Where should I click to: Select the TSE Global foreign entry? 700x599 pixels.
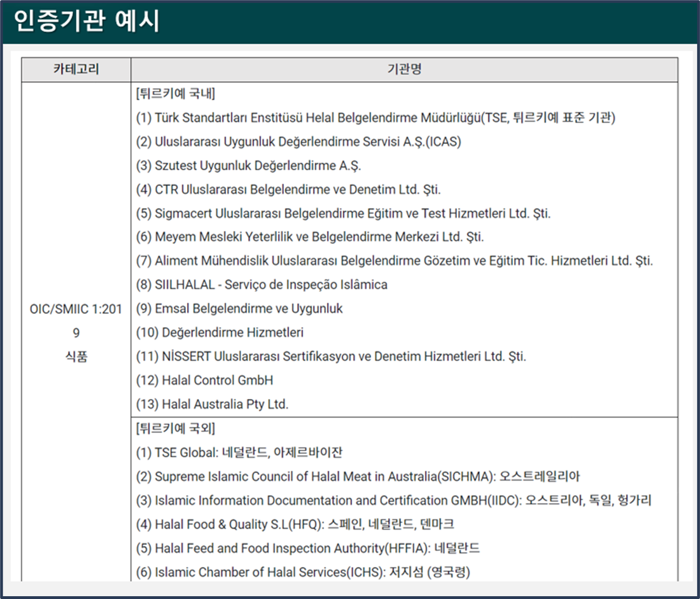(x=239, y=452)
